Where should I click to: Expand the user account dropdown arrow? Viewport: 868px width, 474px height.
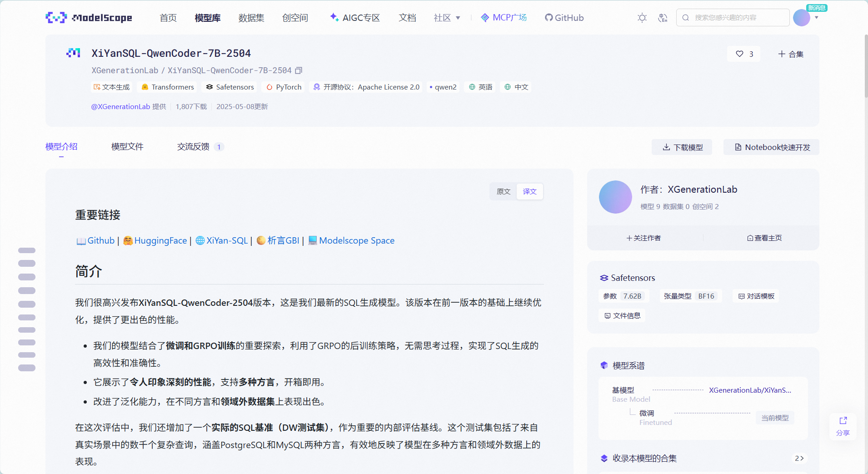tap(817, 18)
